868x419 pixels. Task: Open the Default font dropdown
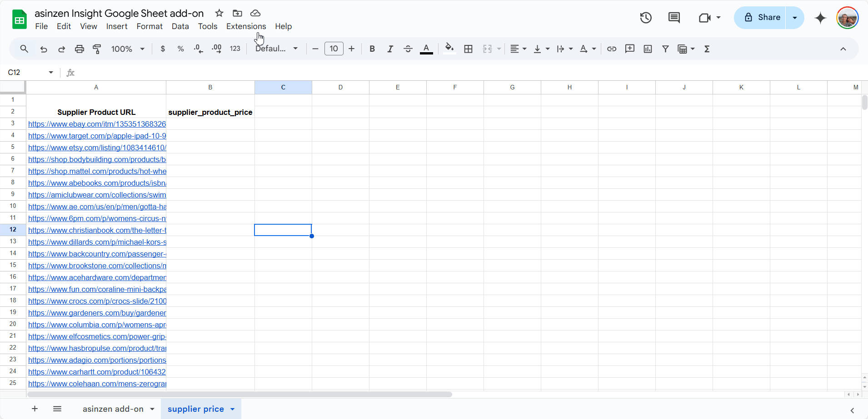[x=277, y=49]
